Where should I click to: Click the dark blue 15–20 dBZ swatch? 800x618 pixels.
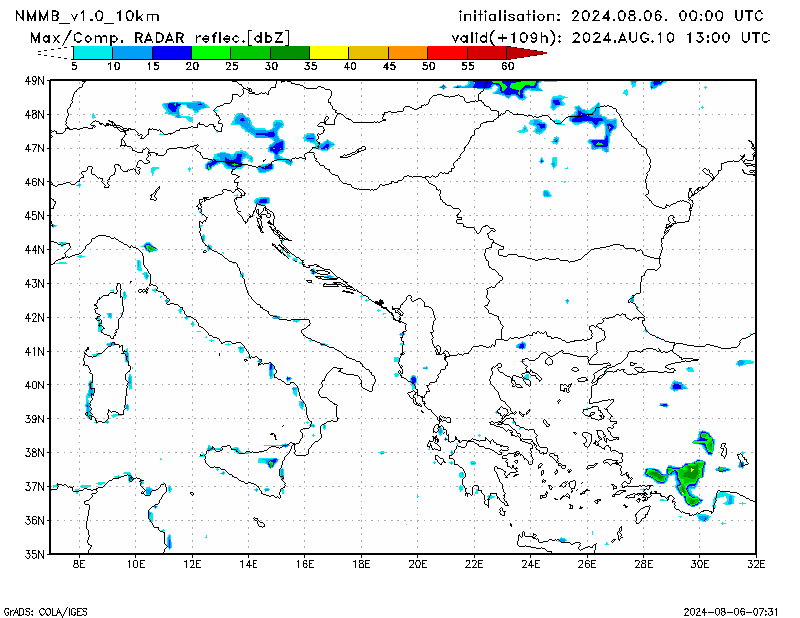171,52
